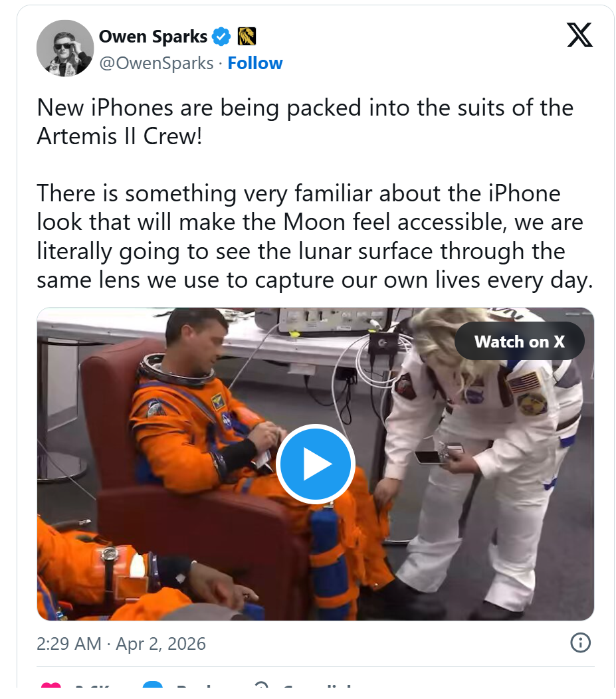This screenshot has width=616, height=699.
Task: Click the blue verified checkmark badge
Action: tap(221, 37)
